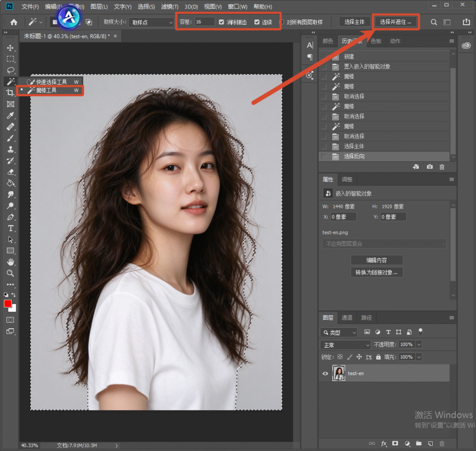476x451 pixels.
Task: Click the Home icon in options bar
Action: (13, 22)
